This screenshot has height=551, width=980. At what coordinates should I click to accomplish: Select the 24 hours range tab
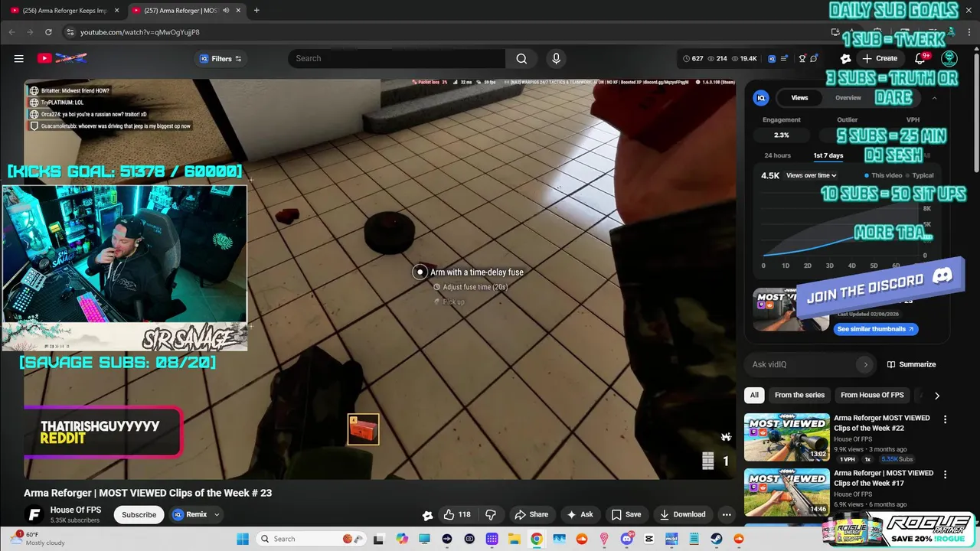click(777, 155)
